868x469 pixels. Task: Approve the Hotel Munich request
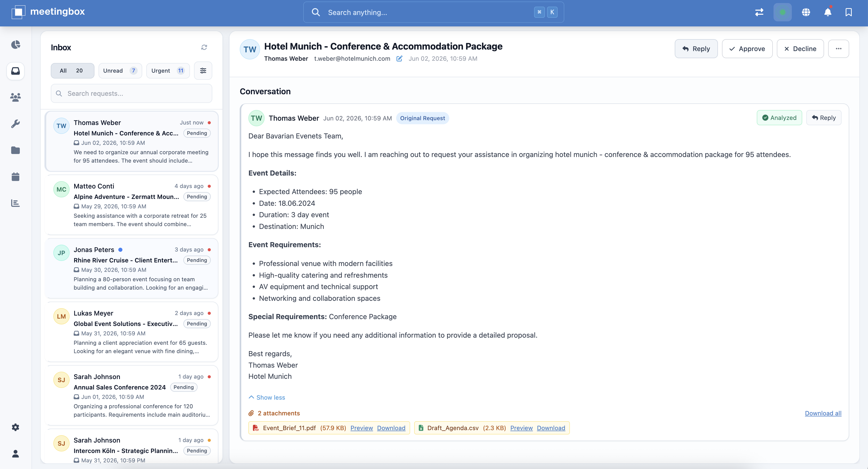(x=747, y=49)
